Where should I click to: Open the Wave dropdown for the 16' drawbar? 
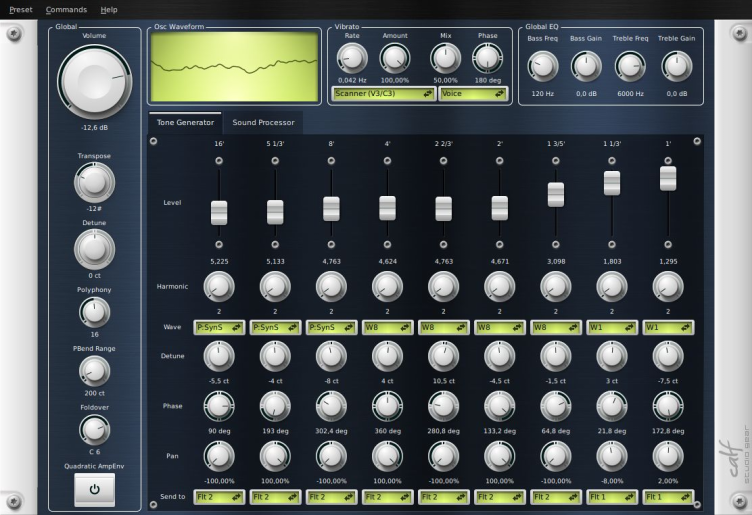click(219, 327)
